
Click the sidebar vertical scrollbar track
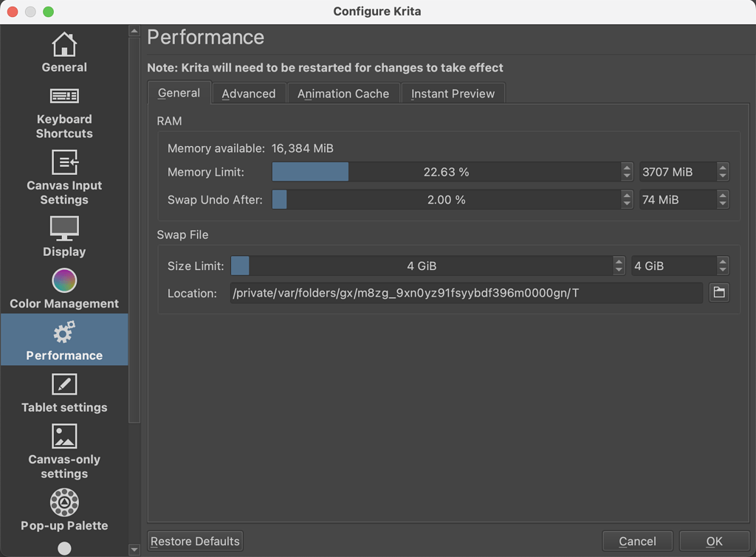coord(134,482)
